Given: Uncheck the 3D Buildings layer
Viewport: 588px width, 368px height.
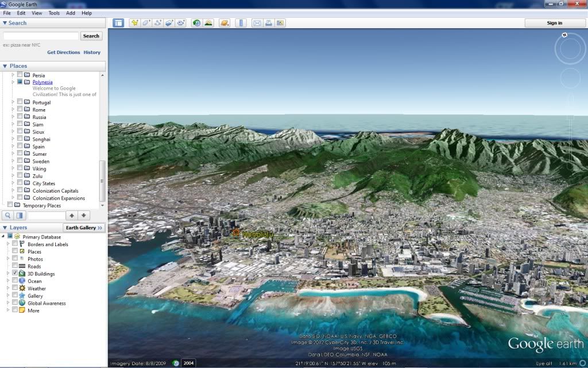Looking at the screenshot, I should click(15, 273).
